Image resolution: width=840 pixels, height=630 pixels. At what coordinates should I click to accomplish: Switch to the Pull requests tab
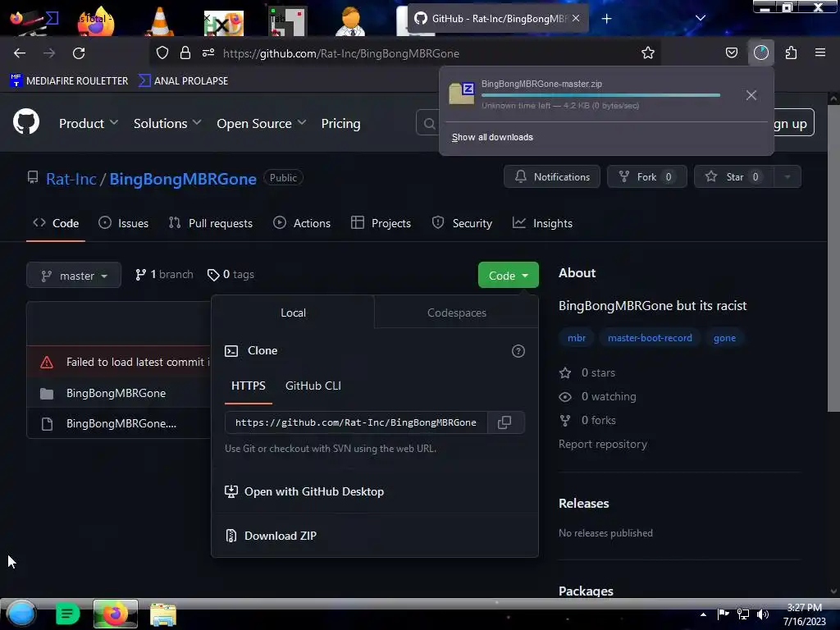click(x=211, y=223)
